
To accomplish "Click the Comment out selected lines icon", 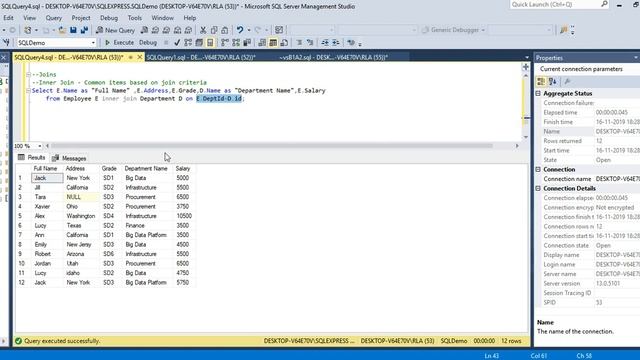I will tap(299, 42).
